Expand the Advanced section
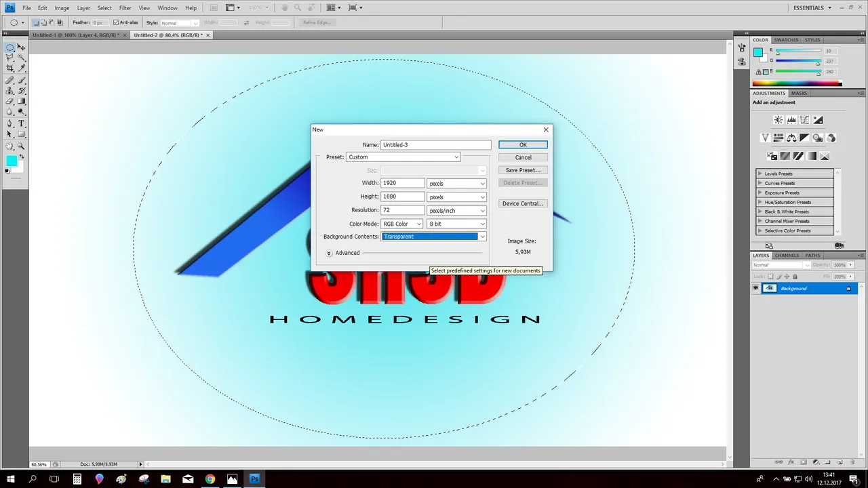 [329, 253]
